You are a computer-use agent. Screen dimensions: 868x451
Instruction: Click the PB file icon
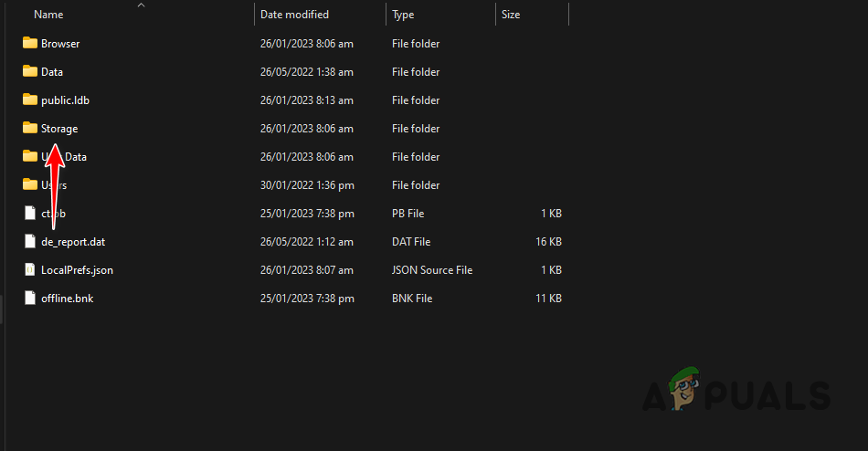pyautogui.click(x=30, y=213)
